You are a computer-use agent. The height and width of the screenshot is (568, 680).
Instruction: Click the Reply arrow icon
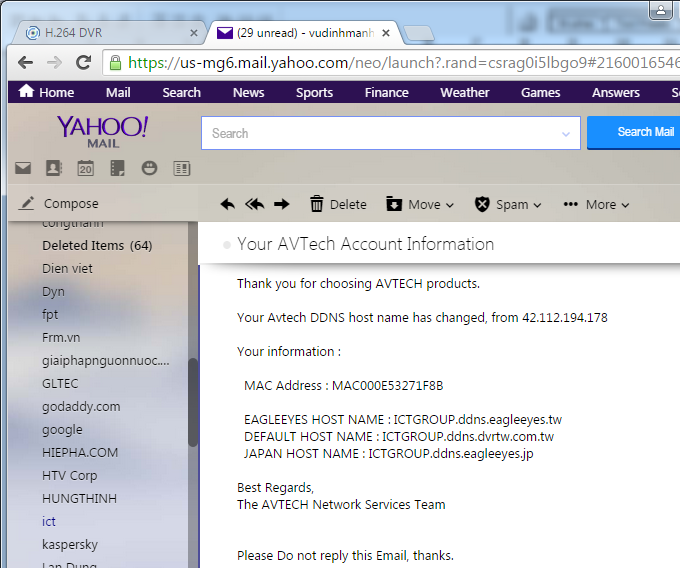[228, 204]
